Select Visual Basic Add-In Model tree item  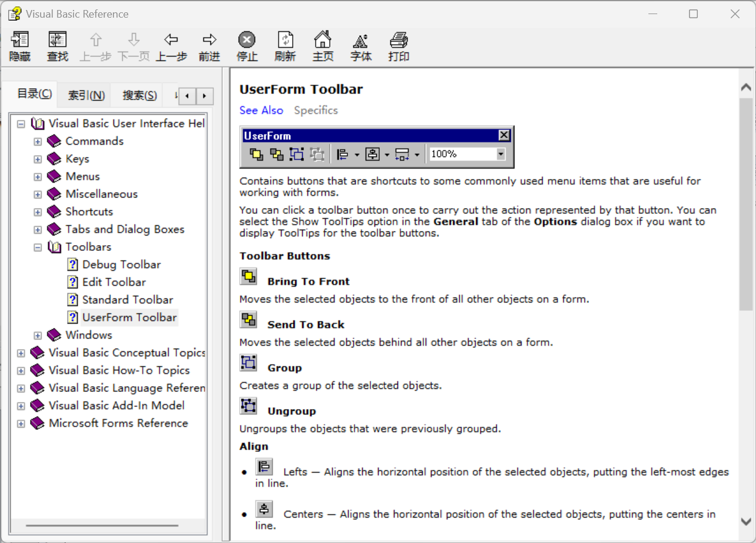tap(116, 406)
